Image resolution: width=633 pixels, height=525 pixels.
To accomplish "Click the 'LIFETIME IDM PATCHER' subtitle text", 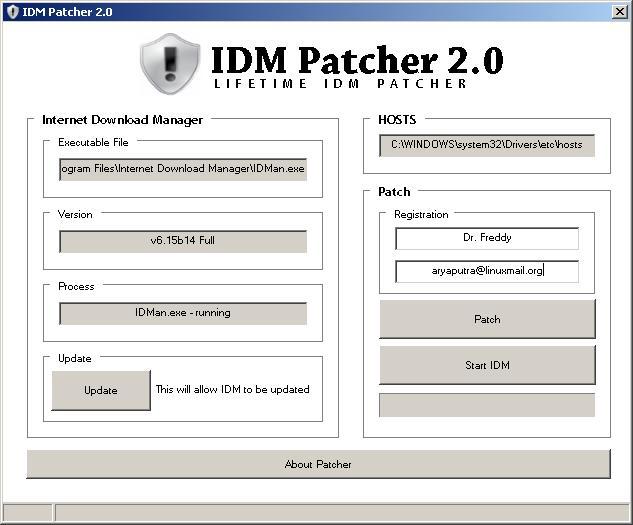I will (x=340, y=84).
